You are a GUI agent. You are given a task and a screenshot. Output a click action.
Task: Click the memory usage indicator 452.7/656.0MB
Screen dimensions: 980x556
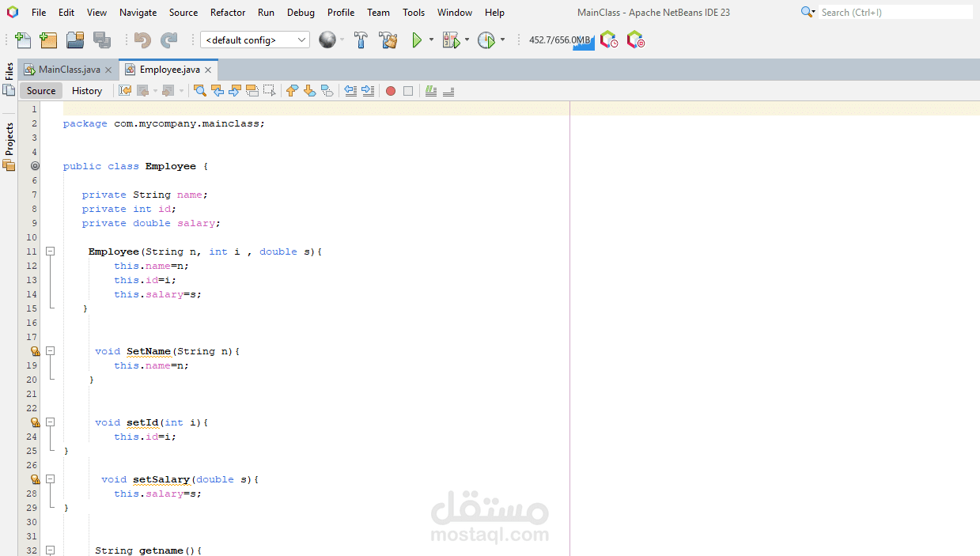(561, 40)
